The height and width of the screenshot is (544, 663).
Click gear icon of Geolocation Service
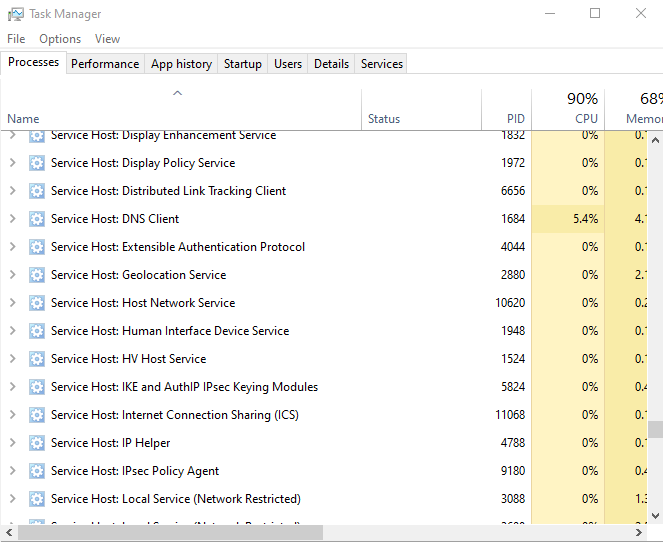pos(37,275)
